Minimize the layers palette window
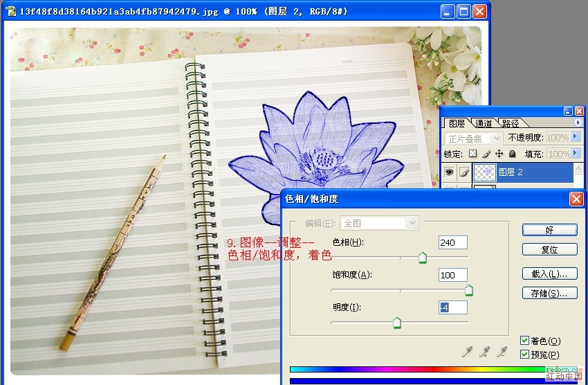This screenshot has width=588, height=385. point(569,111)
